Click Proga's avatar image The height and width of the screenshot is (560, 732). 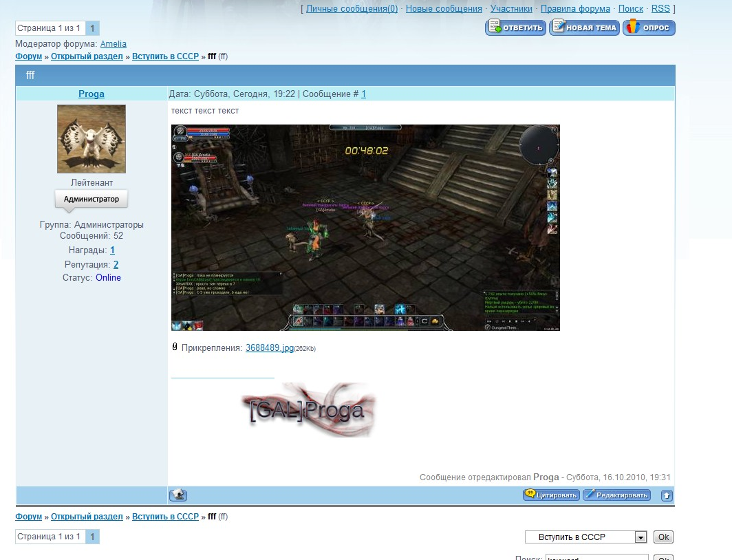91,139
